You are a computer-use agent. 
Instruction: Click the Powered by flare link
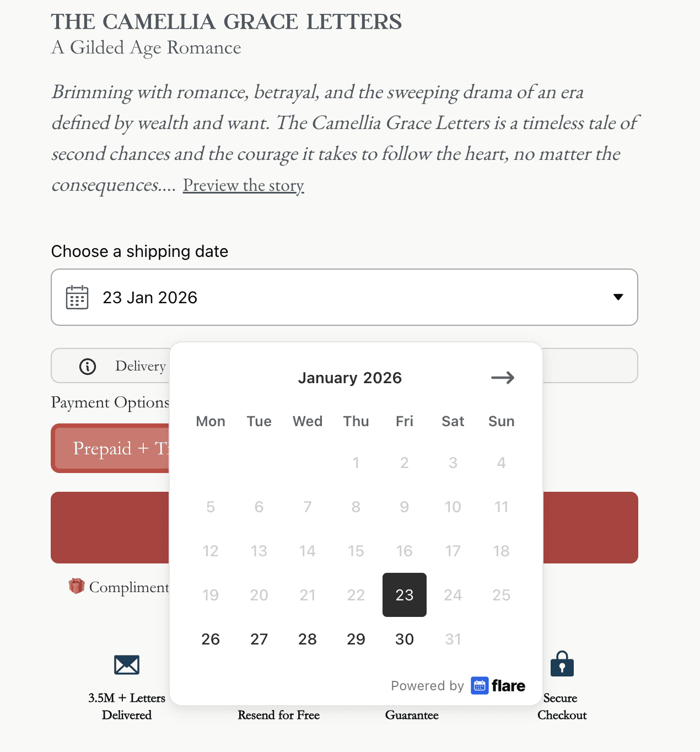pyautogui.click(x=457, y=685)
